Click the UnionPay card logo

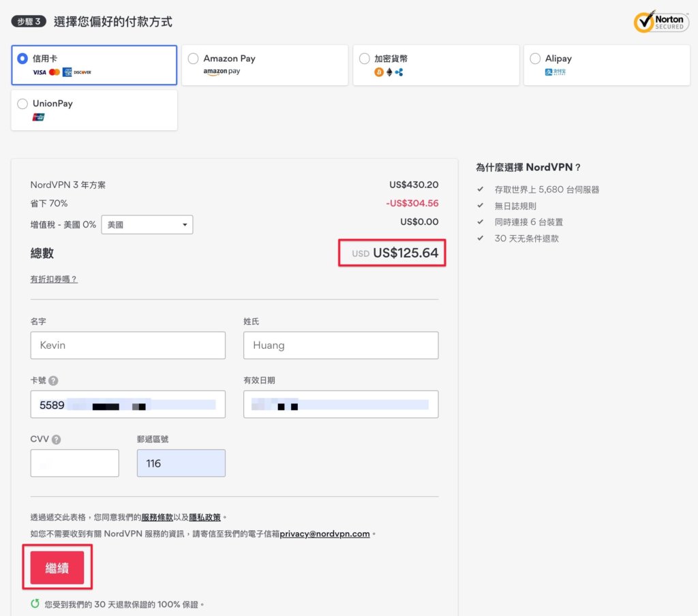[x=38, y=117]
